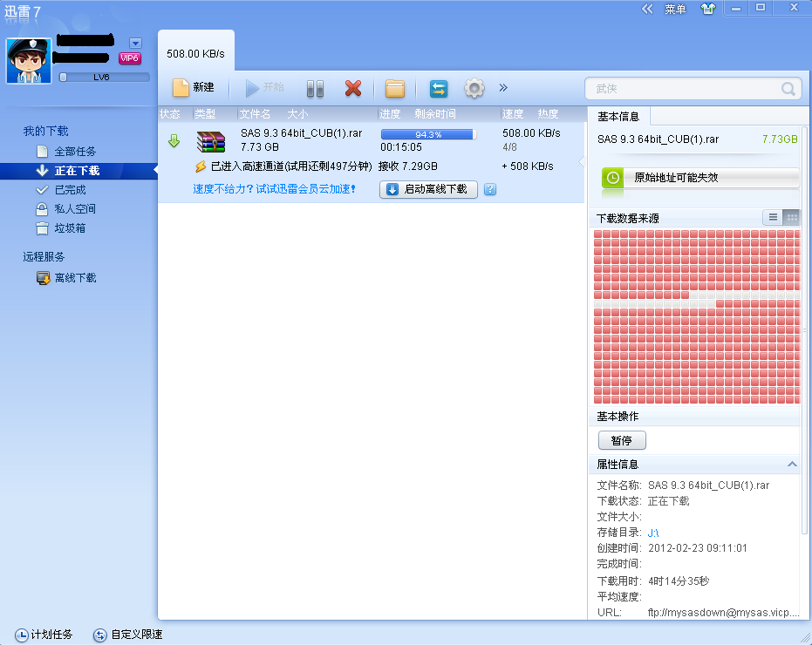Sort by the 速度 column header
Viewport: 812px width, 645px height.
pos(513,114)
